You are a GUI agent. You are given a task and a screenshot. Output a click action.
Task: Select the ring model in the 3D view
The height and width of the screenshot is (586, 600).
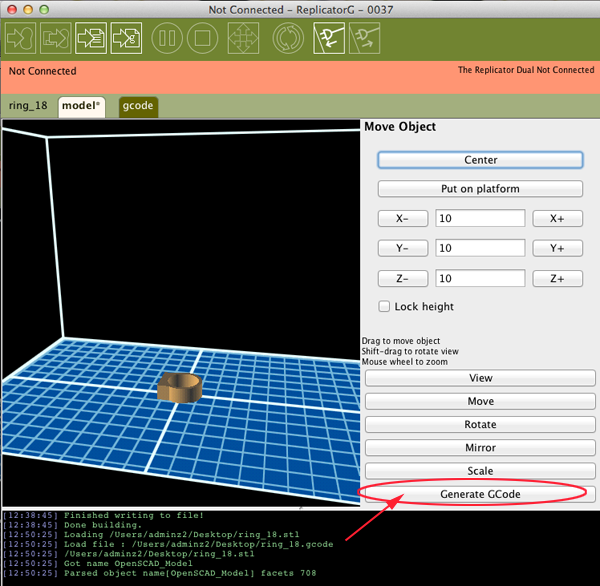pos(179,388)
